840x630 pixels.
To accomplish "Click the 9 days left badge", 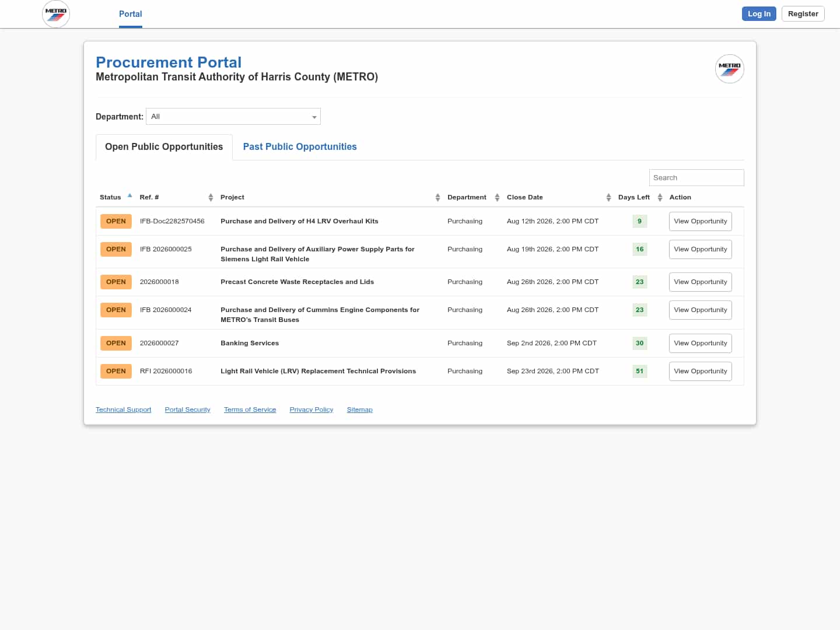I will click(640, 222).
